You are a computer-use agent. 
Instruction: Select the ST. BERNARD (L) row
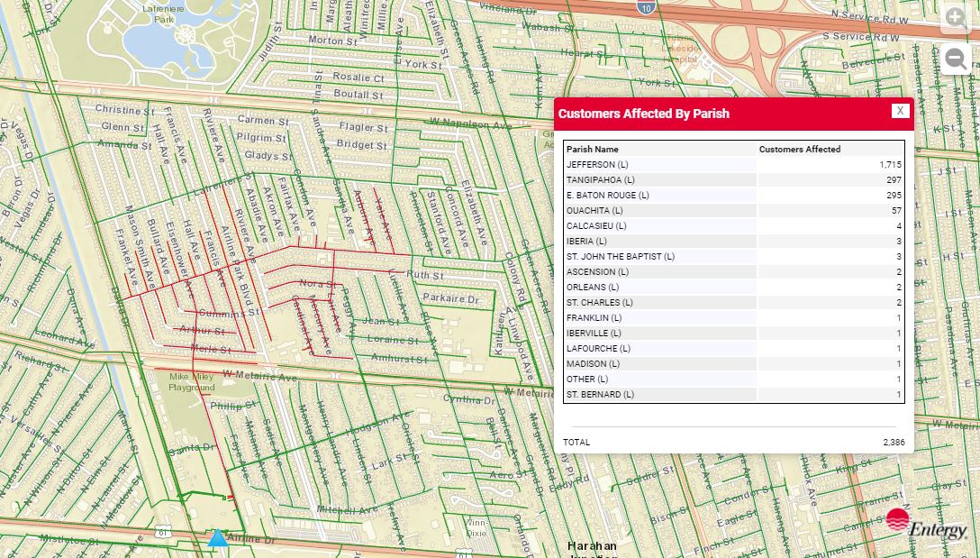pos(734,394)
